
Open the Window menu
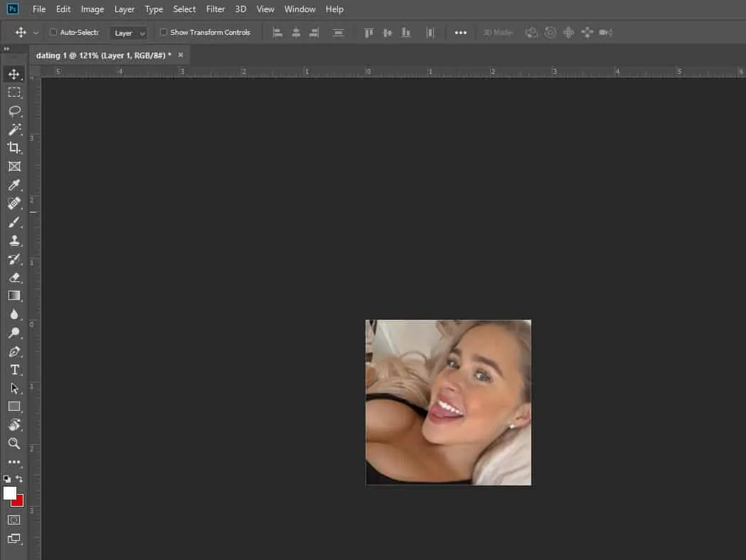tap(299, 9)
